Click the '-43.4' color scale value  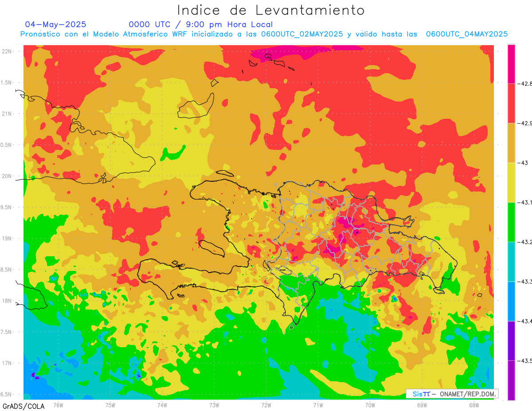tap(524, 321)
